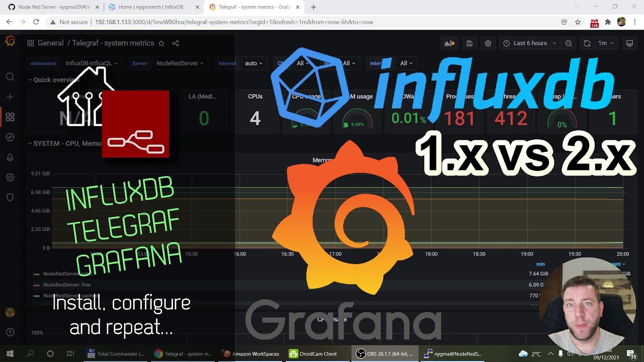Click Windows taskbar search icon
This screenshot has width=644, height=362.
tap(30, 353)
